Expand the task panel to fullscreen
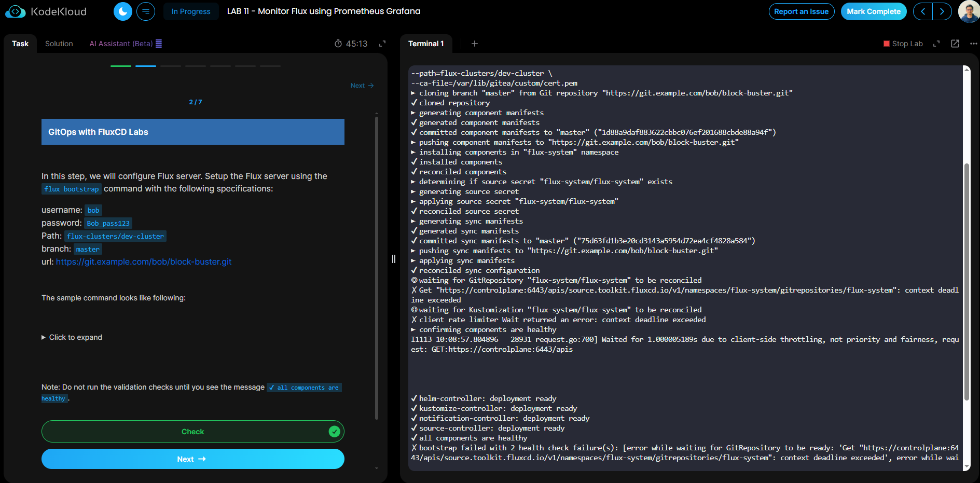 (x=382, y=44)
